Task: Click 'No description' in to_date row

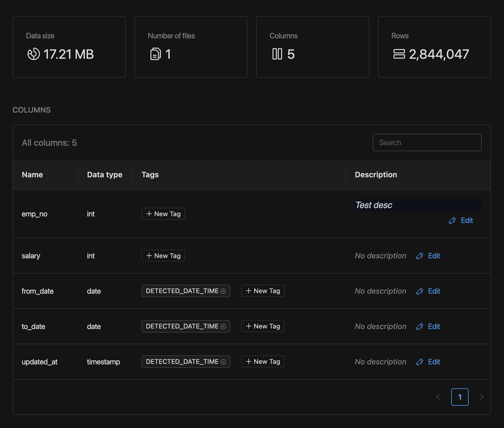Action: (x=380, y=327)
